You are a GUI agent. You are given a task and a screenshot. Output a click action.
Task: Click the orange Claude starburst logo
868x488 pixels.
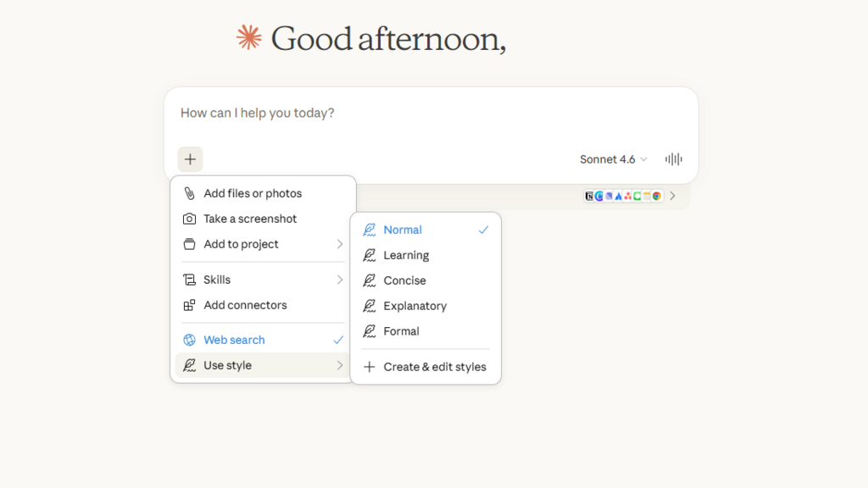tap(249, 37)
